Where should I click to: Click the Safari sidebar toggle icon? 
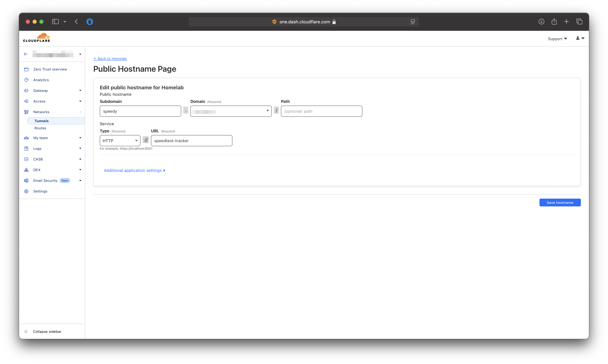click(x=55, y=22)
